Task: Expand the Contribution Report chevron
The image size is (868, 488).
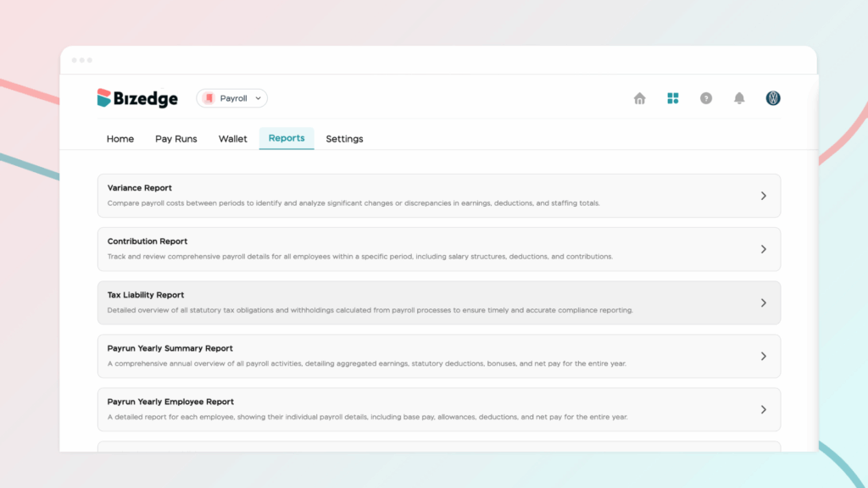Action: pyautogui.click(x=763, y=249)
